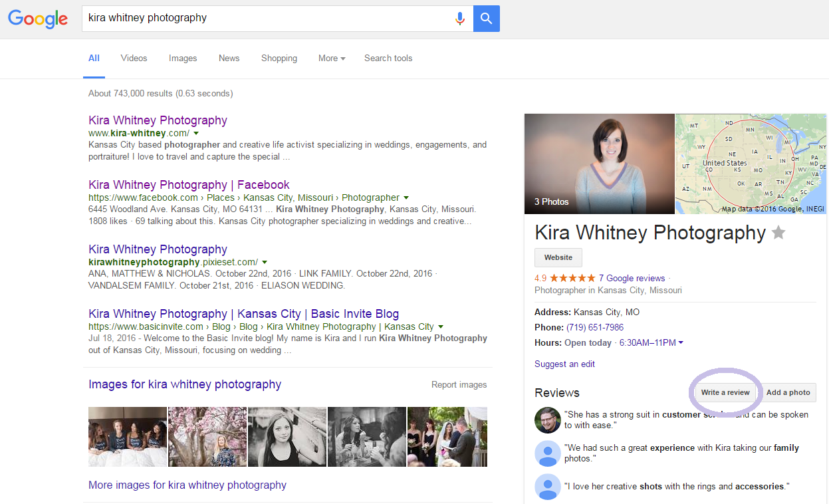Image resolution: width=829 pixels, height=504 pixels.
Task: Click Report images link
Action: pos(459,385)
